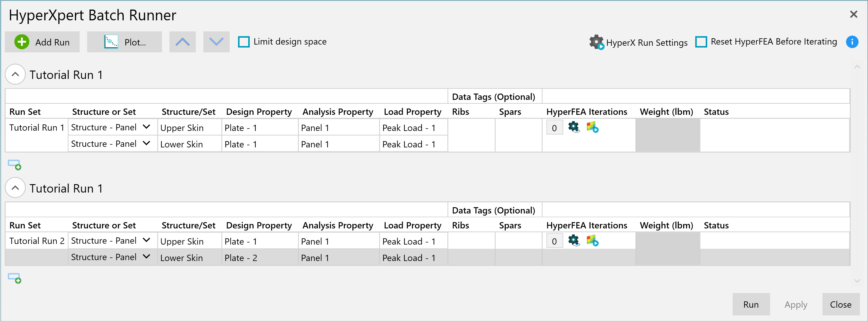Screen dimensions: 868x322
Task: Select Panel 1 in the Plate - 2 row
Action: click(339, 258)
